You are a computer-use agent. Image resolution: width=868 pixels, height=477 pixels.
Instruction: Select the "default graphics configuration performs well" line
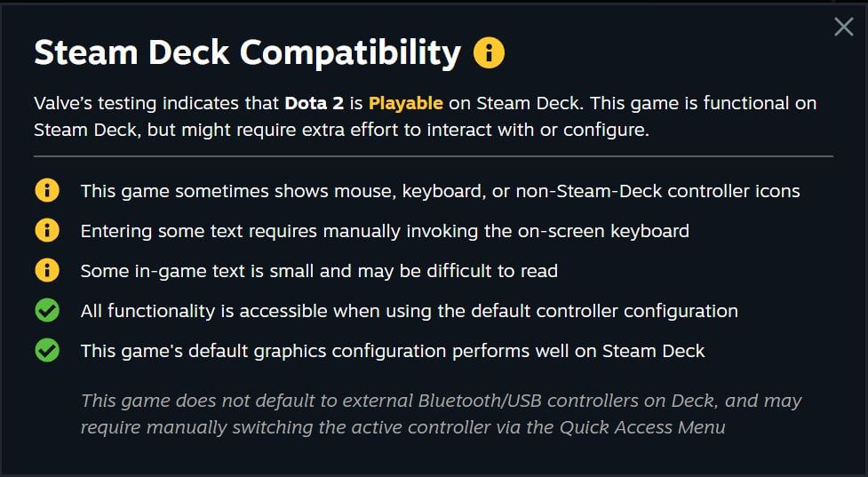click(392, 351)
